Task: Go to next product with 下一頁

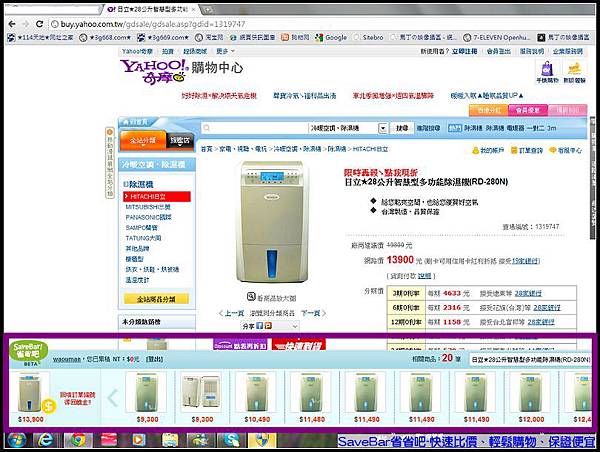Action: coord(313,313)
